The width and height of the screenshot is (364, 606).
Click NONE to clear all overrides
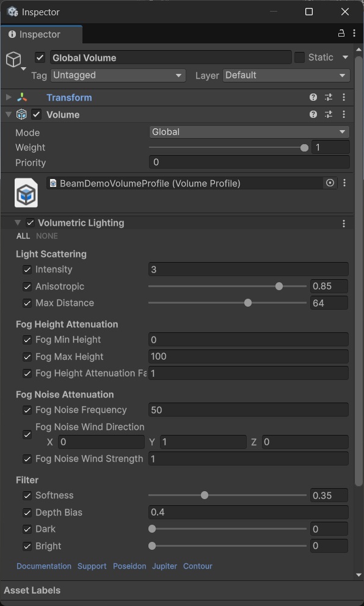coord(46,236)
